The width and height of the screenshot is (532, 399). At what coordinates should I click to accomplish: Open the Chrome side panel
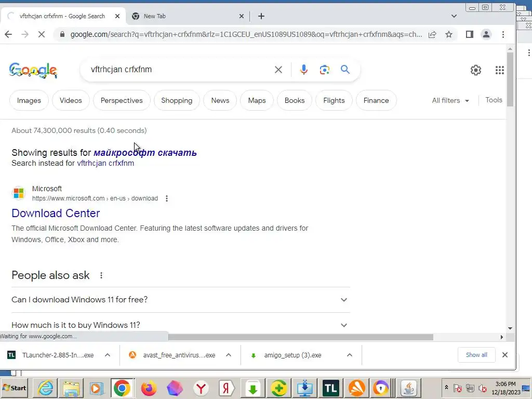[x=470, y=34]
